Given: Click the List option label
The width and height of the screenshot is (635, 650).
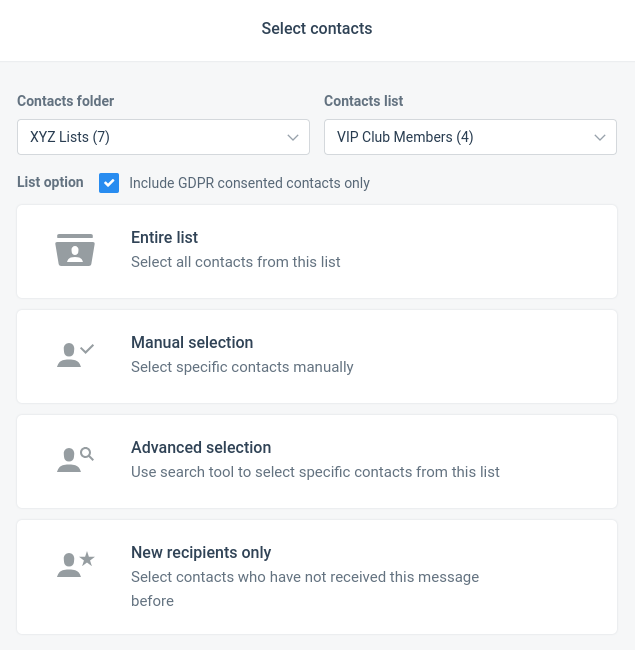Looking at the screenshot, I should (x=50, y=182).
